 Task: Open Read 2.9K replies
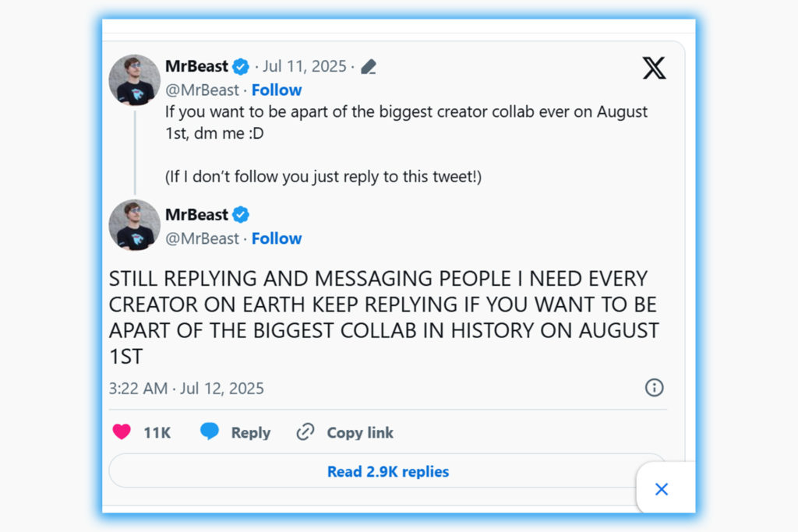387,471
